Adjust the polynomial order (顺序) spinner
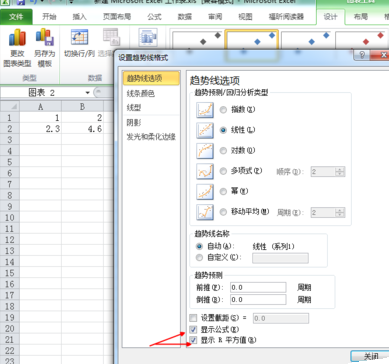The height and width of the screenshot is (364, 389). point(340,172)
